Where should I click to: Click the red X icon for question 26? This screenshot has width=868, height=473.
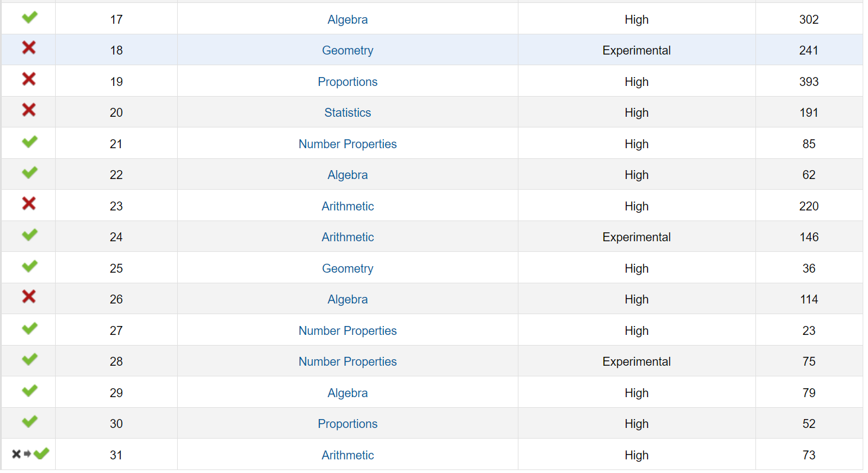28,297
